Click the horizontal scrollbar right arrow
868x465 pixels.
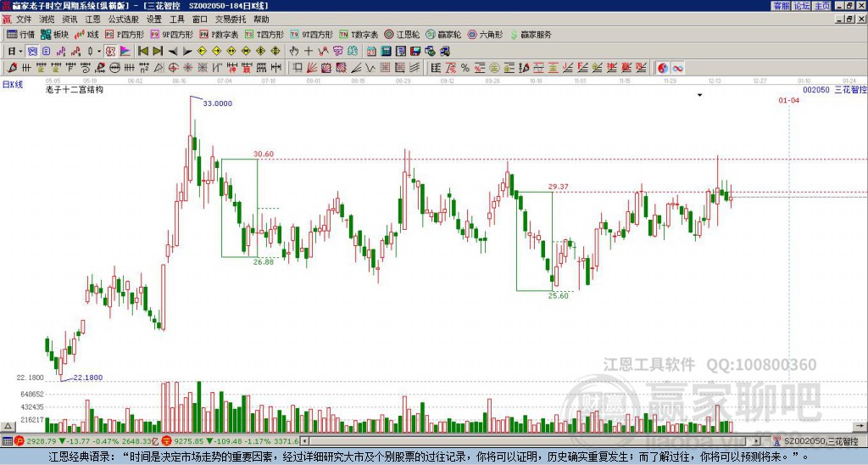(x=757, y=441)
